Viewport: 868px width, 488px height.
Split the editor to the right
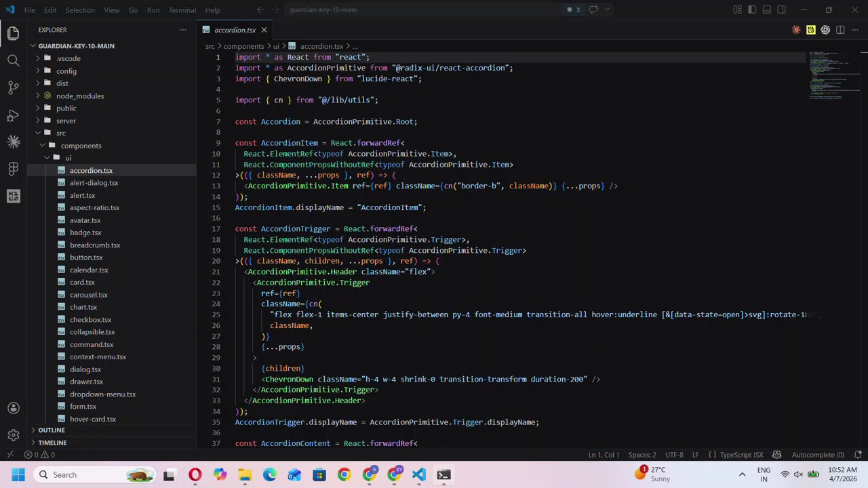click(x=840, y=30)
